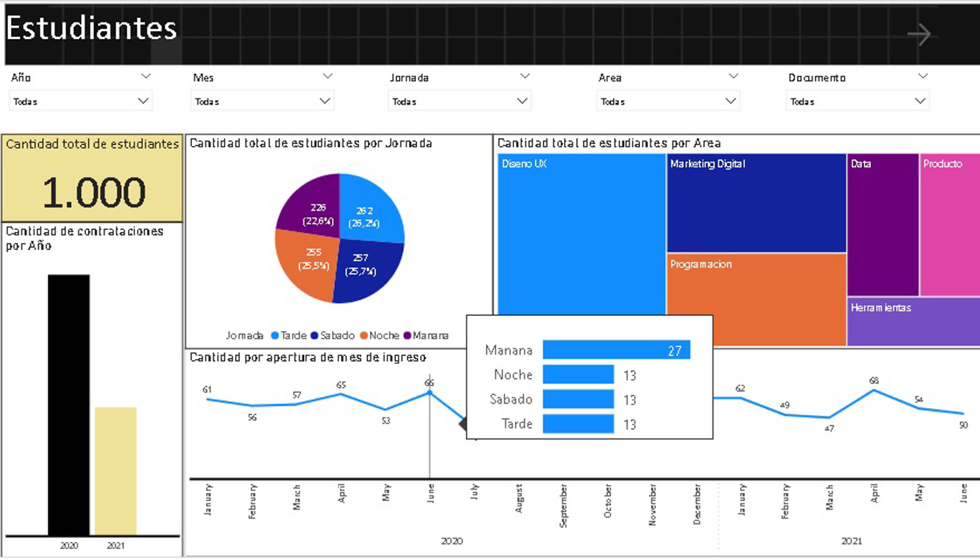This screenshot has height=560, width=980.
Task: Select the Sabado legend item
Action: [337, 335]
